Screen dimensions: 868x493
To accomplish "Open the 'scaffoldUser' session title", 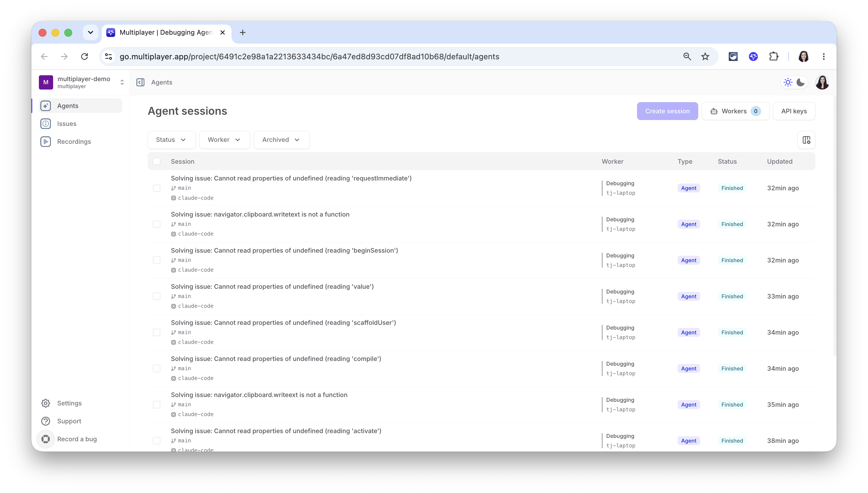I will [x=283, y=323].
